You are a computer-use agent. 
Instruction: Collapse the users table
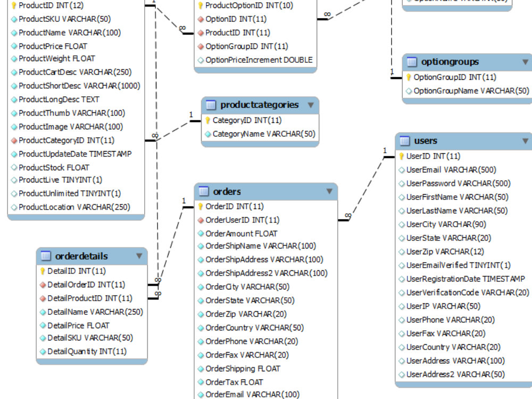point(525,141)
